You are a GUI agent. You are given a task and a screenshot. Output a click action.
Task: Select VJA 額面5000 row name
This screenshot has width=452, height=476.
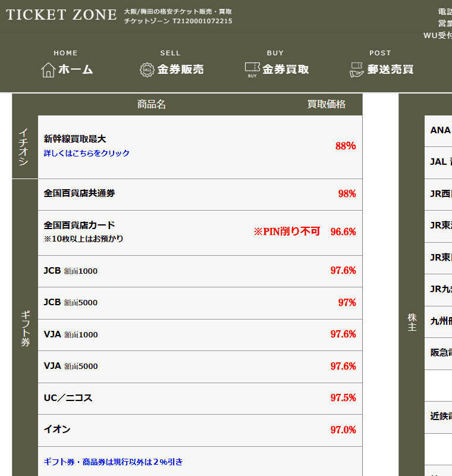[x=71, y=366]
